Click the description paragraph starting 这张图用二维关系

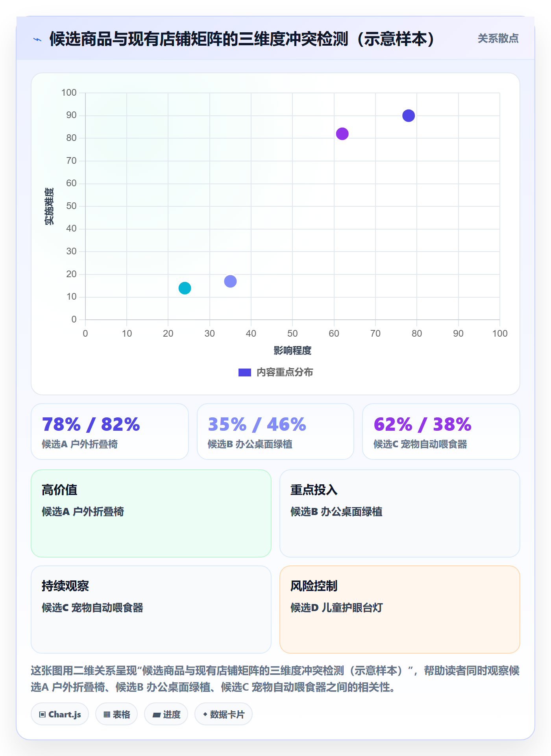pos(275,679)
